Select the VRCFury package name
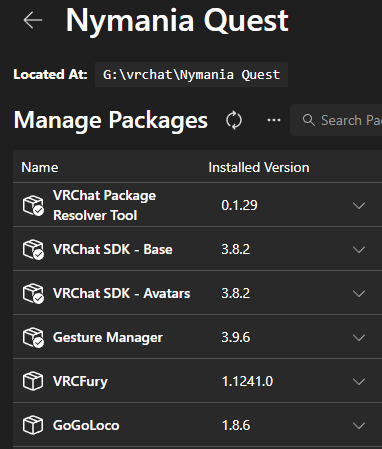 [x=80, y=381]
